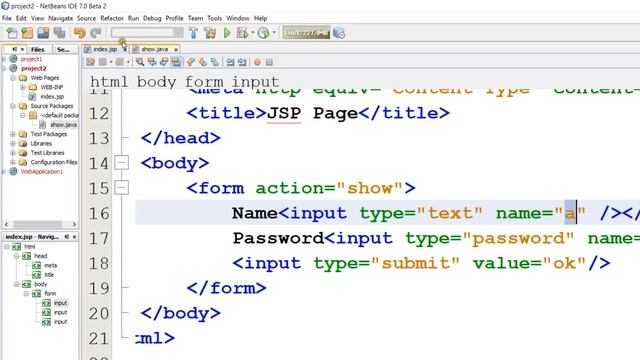640x360 pixels.
Task: Open the Team menu
Action: tap(196, 18)
